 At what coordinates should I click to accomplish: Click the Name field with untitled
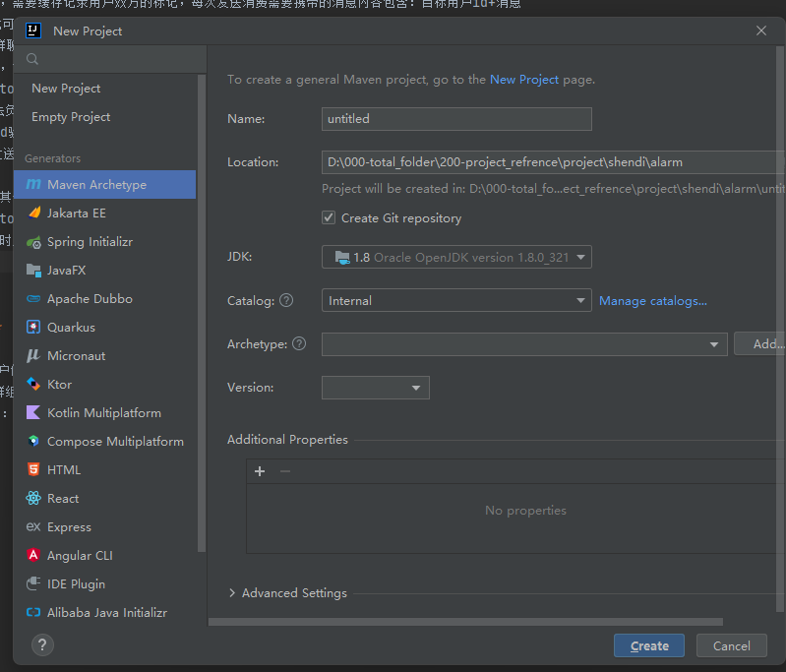(456, 119)
